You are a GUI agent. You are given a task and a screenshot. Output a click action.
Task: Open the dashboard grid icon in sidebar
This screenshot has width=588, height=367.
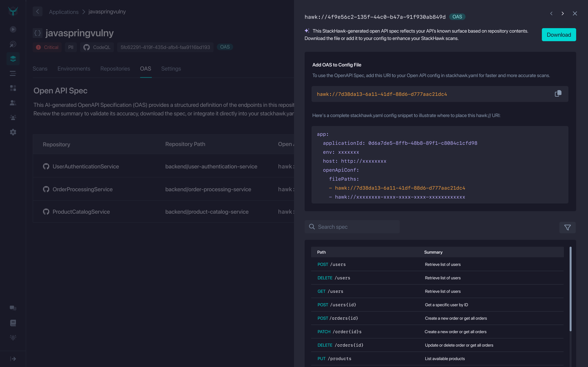coord(13,88)
